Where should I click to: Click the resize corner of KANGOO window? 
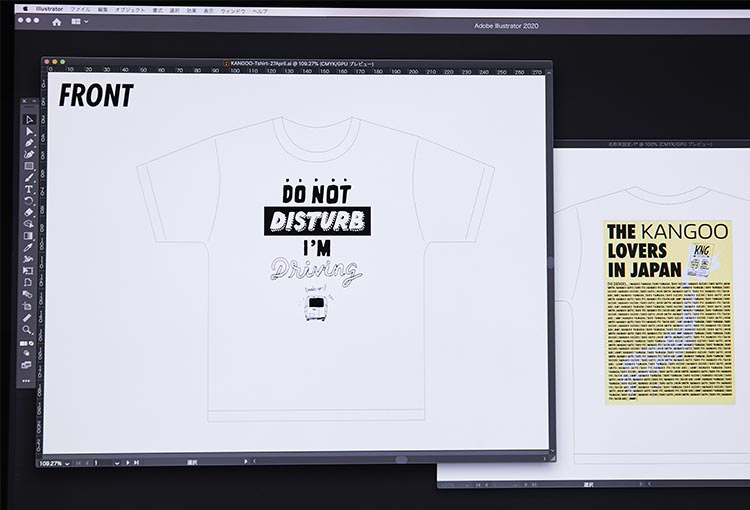[x=553, y=458]
